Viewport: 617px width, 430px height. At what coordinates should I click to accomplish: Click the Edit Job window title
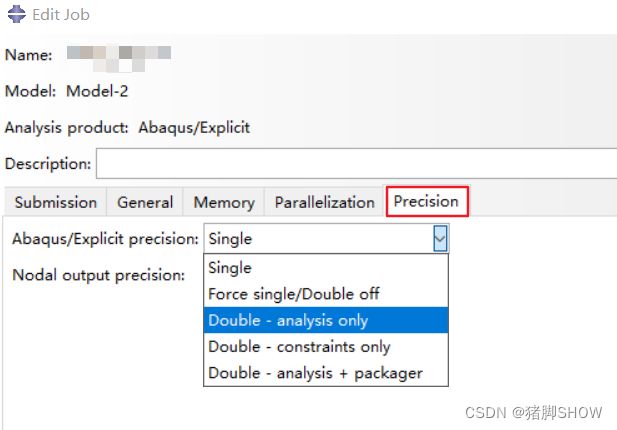61,15
